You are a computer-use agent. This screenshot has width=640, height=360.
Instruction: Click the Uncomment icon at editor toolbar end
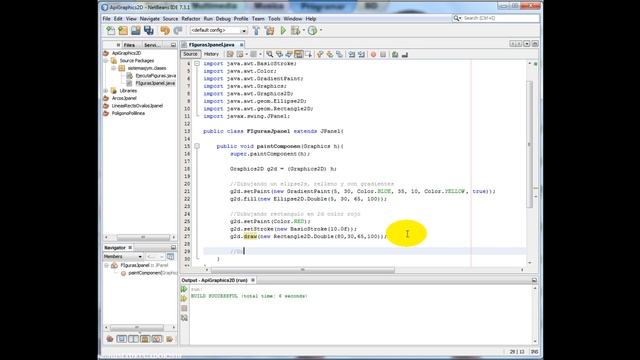tap(404, 54)
